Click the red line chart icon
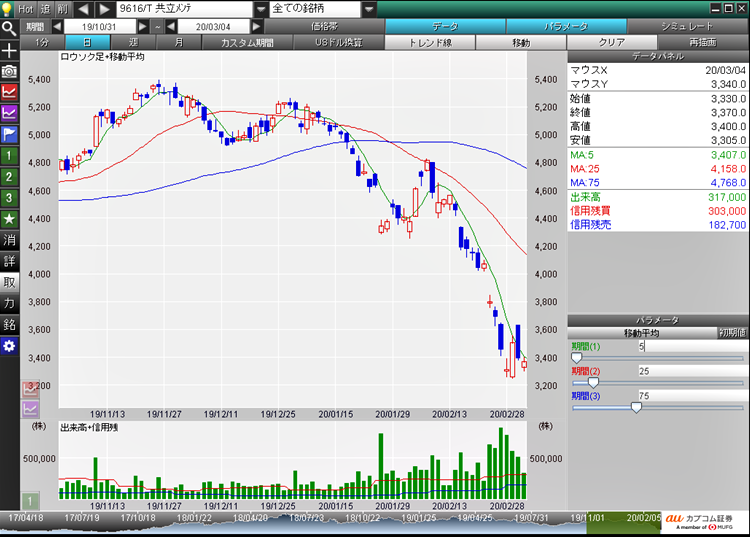The width and height of the screenshot is (750, 537). [x=9, y=91]
